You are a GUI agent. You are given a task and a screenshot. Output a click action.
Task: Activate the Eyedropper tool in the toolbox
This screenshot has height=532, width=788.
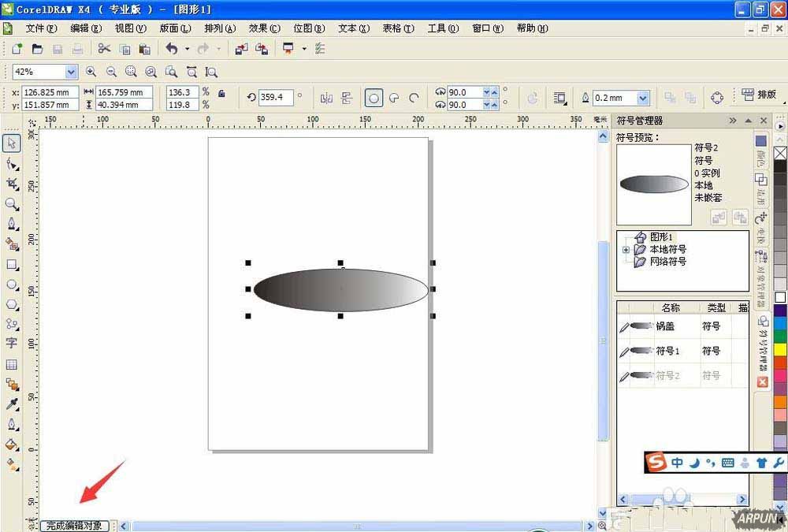12,404
